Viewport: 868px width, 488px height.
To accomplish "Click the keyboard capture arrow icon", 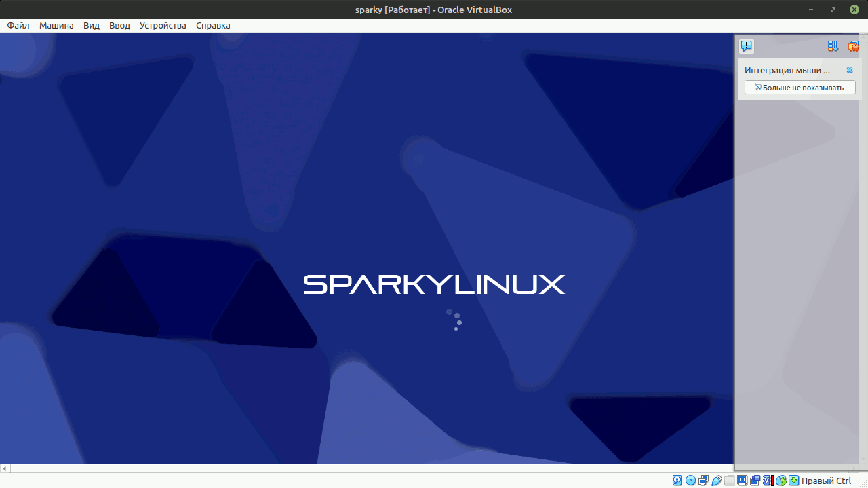I will (793, 481).
